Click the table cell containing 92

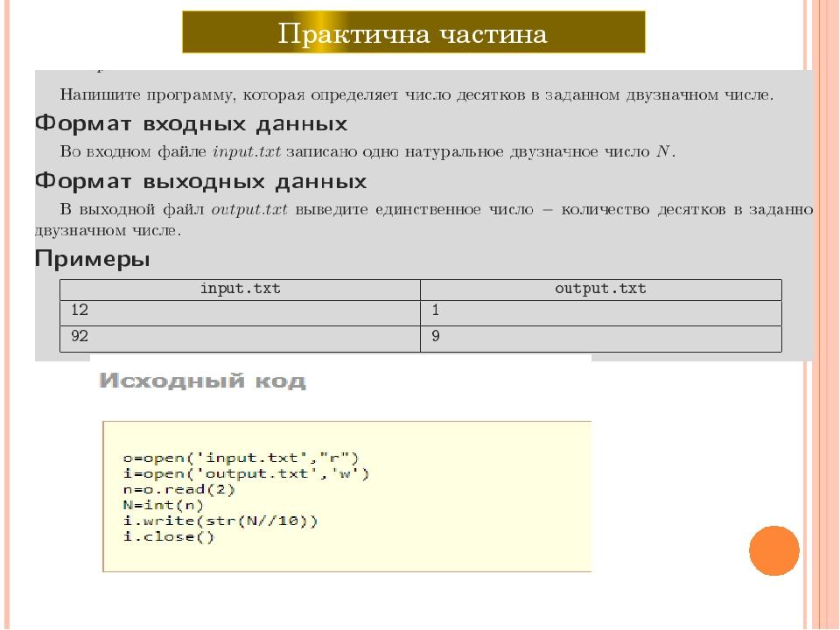pos(240,337)
